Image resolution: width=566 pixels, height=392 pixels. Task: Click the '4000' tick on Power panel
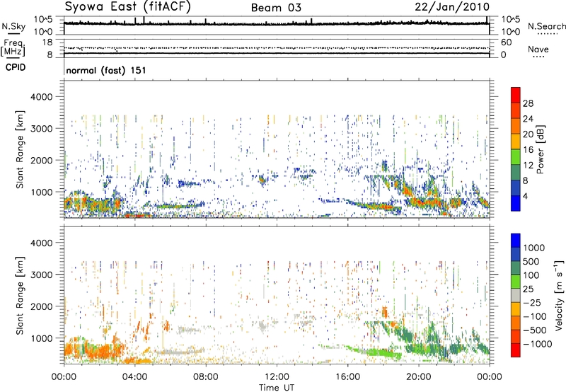(x=42, y=97)
